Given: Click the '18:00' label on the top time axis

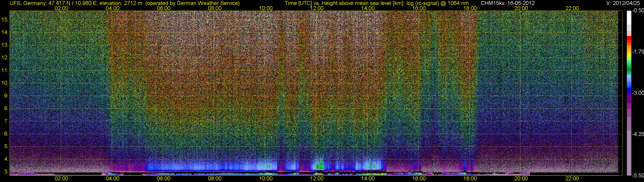Looking at the screenshot, I should click(470, 8).
